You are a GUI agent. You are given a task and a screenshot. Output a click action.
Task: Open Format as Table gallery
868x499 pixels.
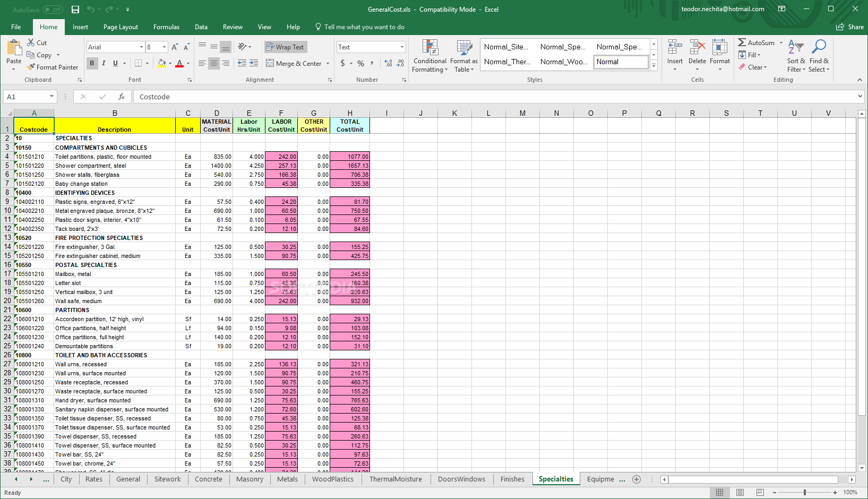[464, 56]
